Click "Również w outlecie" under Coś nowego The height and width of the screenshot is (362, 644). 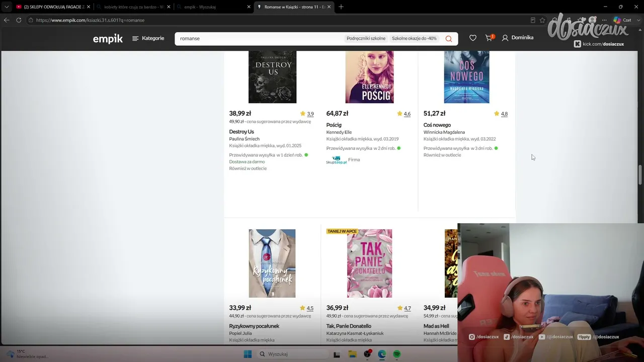tap(442, 155)
